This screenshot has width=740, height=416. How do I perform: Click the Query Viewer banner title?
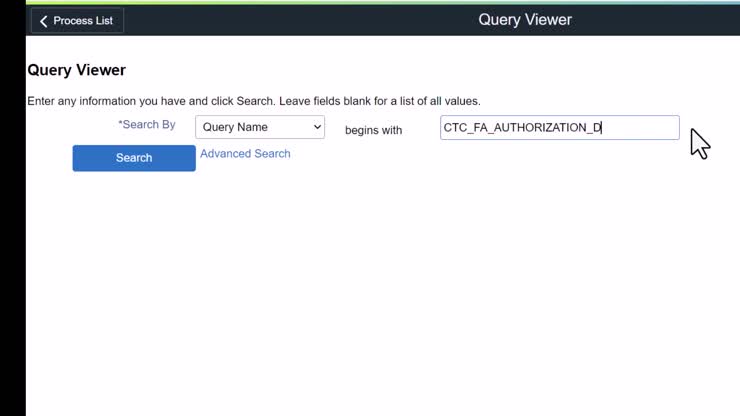pyautogui.click(x=525, y=20)
